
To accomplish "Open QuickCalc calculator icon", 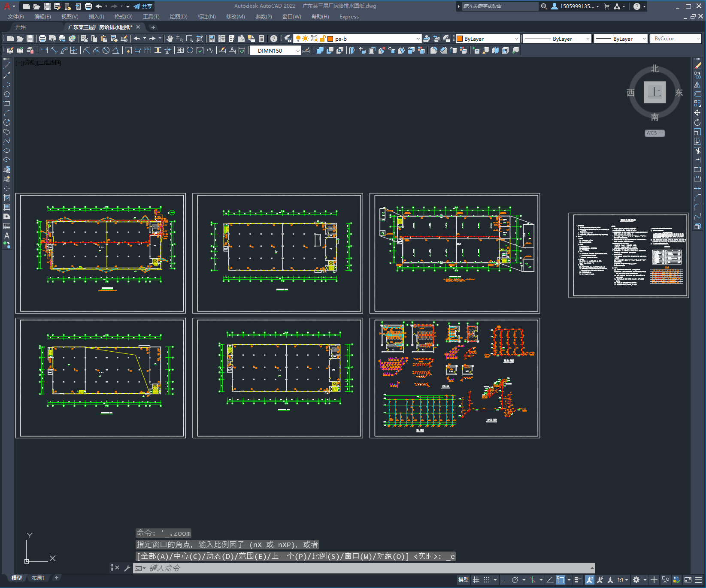I will click(261, 39).
